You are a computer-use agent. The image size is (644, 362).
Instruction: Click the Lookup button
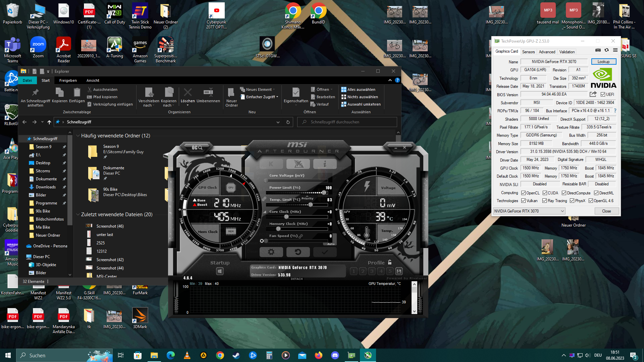pos(603,62)
